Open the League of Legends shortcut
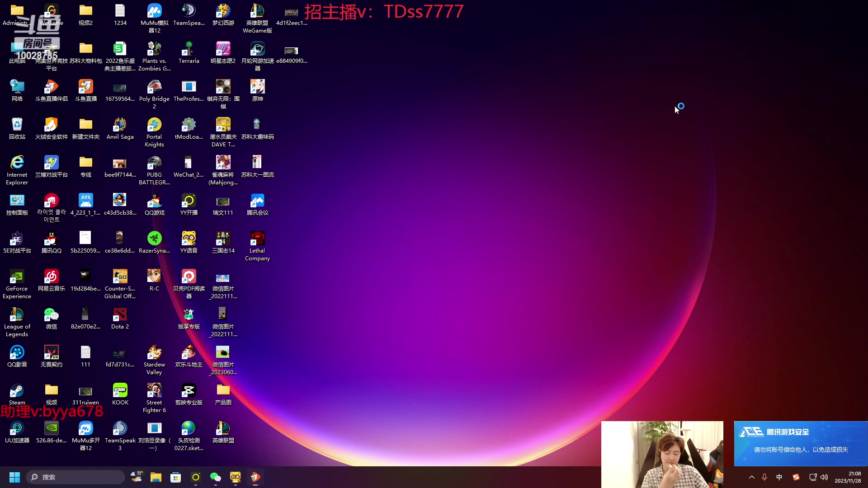Viewport: 868px width, 488px height. coord(17,322)
